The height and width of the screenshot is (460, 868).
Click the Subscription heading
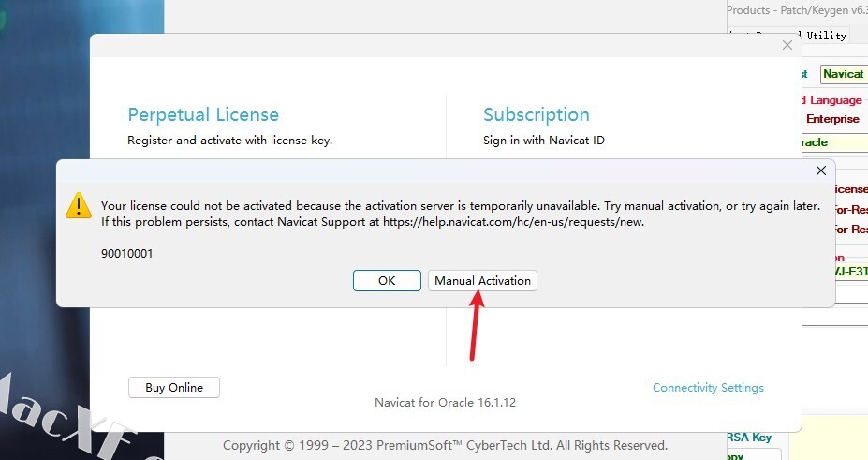click(536, 114)
